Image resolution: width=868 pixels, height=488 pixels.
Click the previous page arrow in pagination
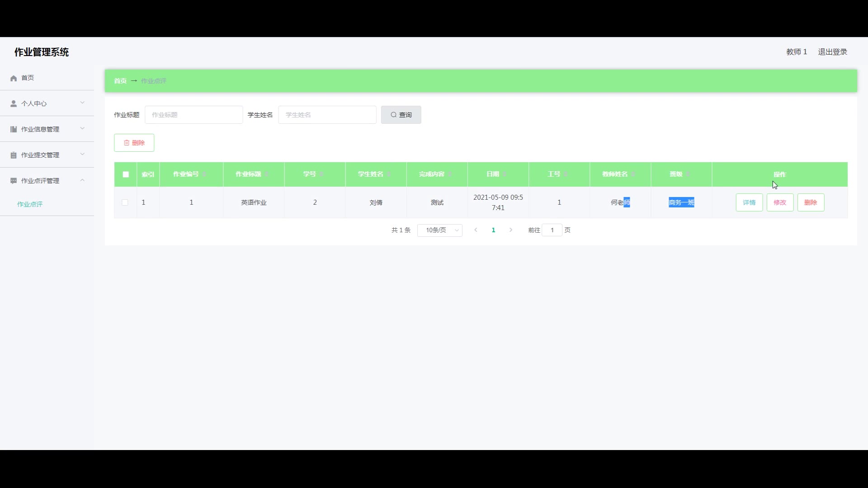(476, 230)
